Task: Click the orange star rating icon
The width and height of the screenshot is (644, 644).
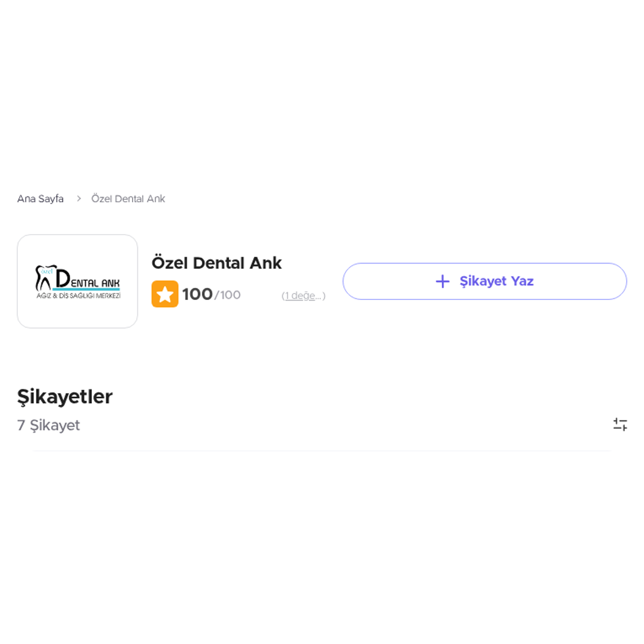Action: click(165, 294)
